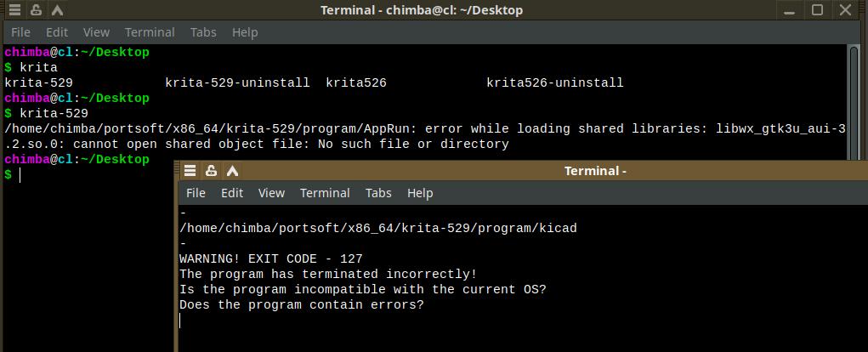Image resolution: width=868 pixels, height=352 pixels.
Task: Open window menu of the chimba@cl Desktop terminal
Action: tap(14, 10)
